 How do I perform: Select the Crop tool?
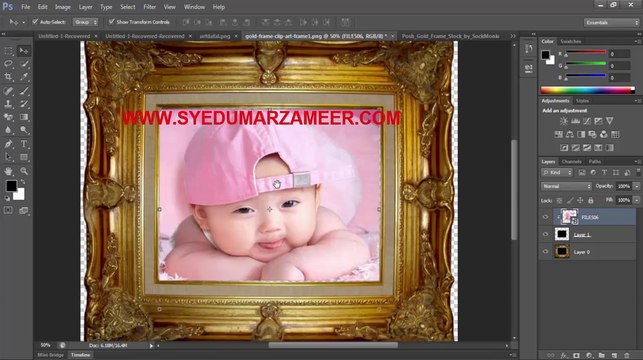[x=8, y=77]
